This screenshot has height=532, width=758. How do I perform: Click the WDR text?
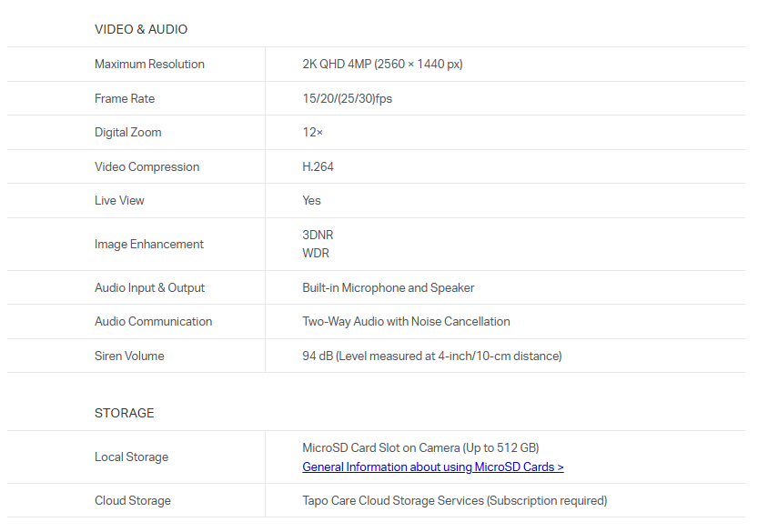316,253
